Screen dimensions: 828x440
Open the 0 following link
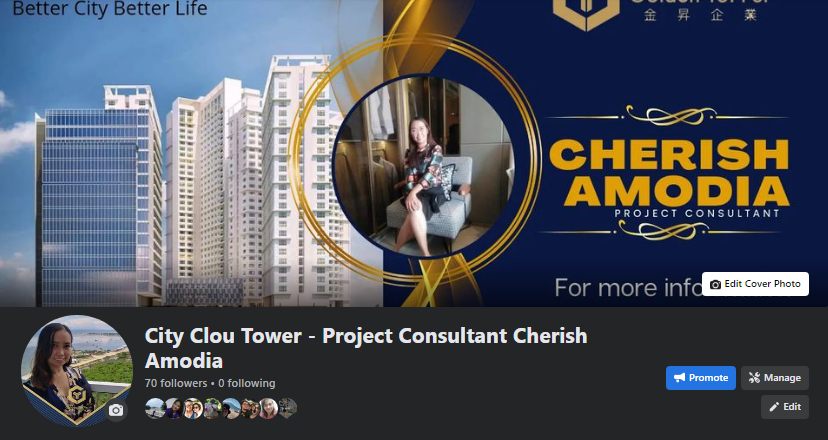click(x=247, y=383)
